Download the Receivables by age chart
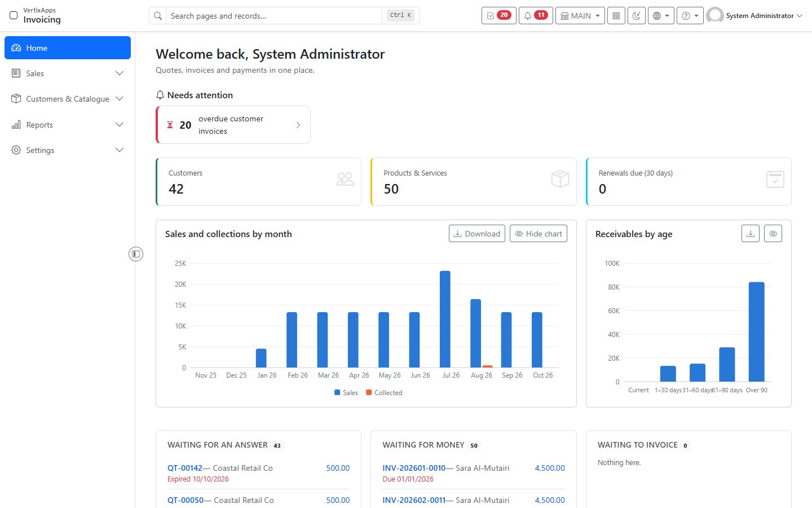This screenshot has width=812, height=508. pos(751,234)
